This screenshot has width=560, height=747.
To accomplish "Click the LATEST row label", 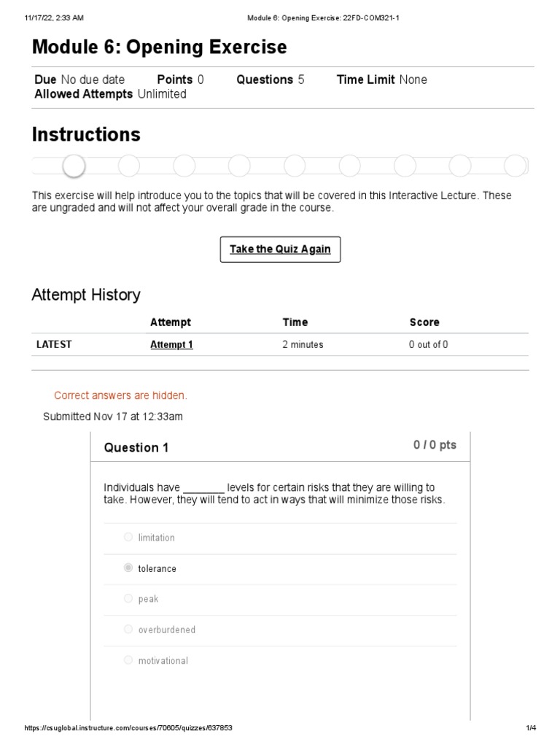I will click(54, 345).
